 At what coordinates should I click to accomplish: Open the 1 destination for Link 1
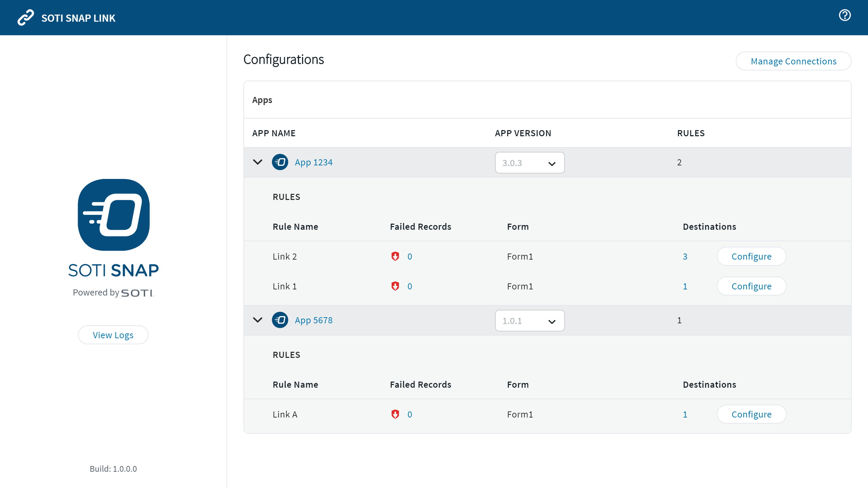[x=685, y=286]
